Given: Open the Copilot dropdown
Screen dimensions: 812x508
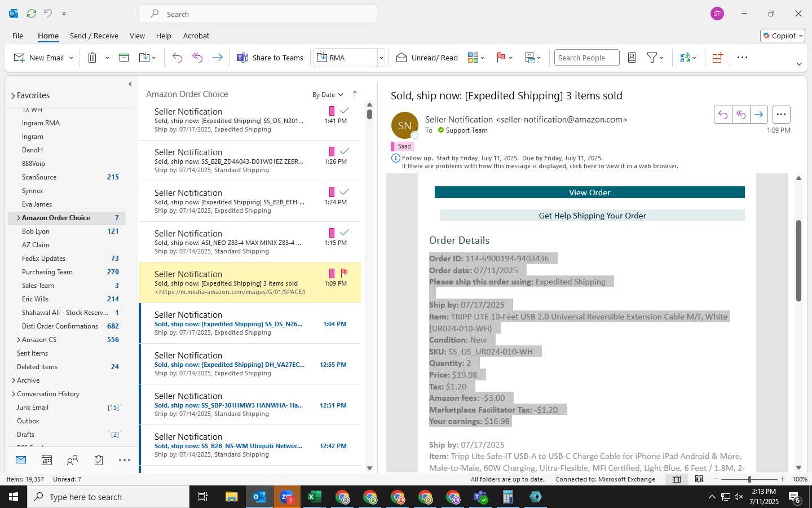Looking at the screenshot, I should 783,36.
